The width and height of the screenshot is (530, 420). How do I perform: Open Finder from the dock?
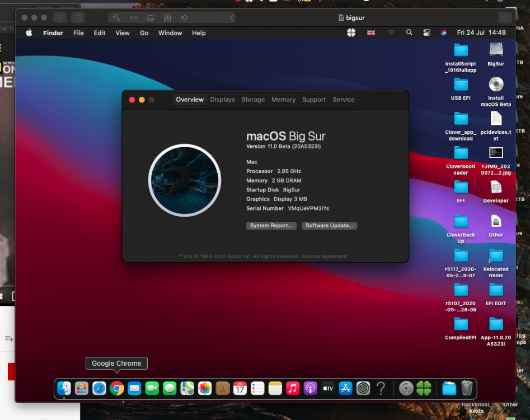point(64,388)
